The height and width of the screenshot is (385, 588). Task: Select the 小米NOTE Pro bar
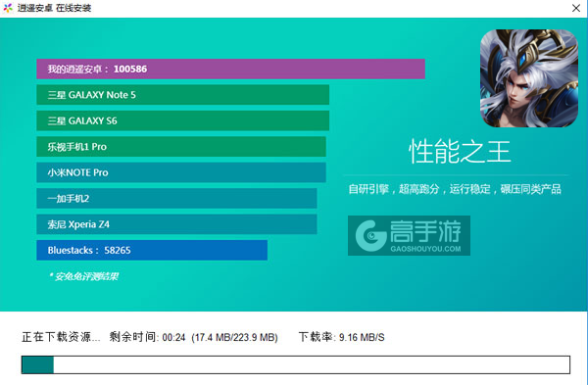coord(181,172)
